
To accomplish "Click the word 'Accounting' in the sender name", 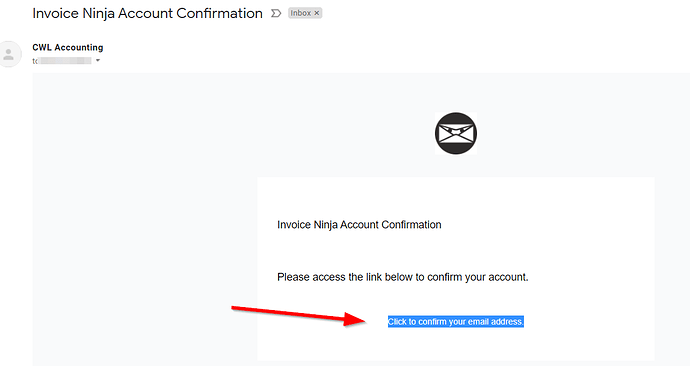I will click(79, 47).
